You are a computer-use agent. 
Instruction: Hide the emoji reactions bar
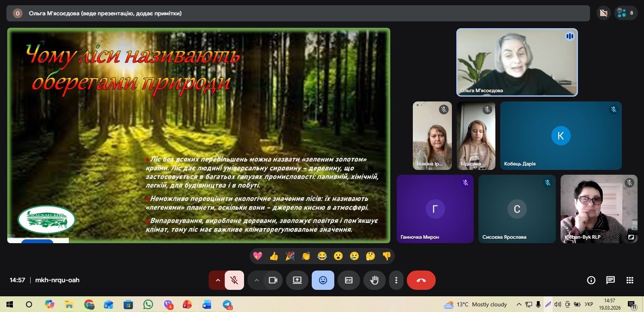[x=323, y=280]
